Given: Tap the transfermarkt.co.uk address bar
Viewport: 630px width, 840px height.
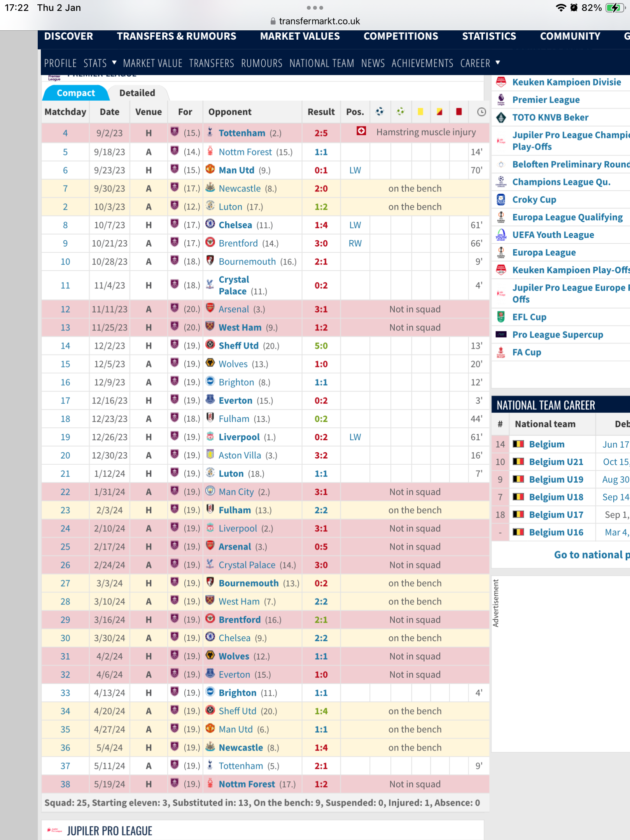Looking at the screenshot, I should tap(315, 21).
